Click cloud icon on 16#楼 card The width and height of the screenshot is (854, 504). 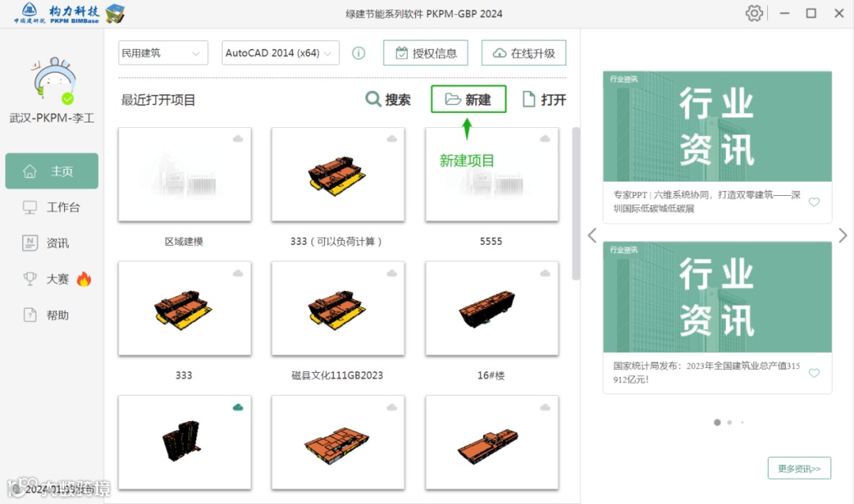545,273
